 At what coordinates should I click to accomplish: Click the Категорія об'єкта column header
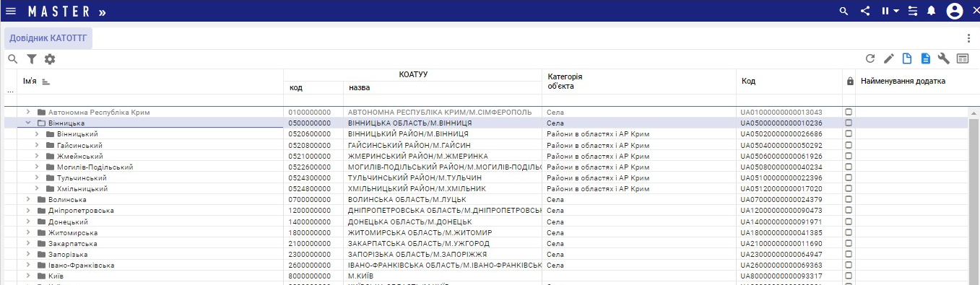tap(565, 81)
